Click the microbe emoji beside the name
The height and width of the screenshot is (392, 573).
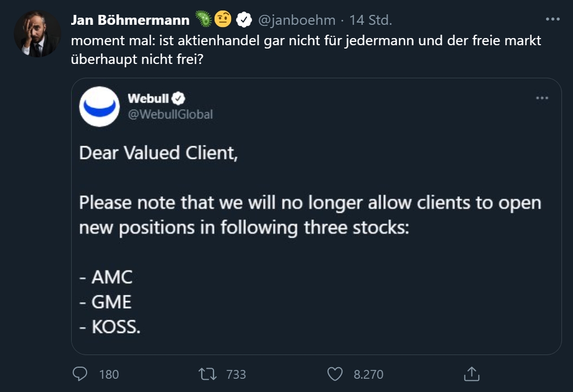[x=204, y=20]
